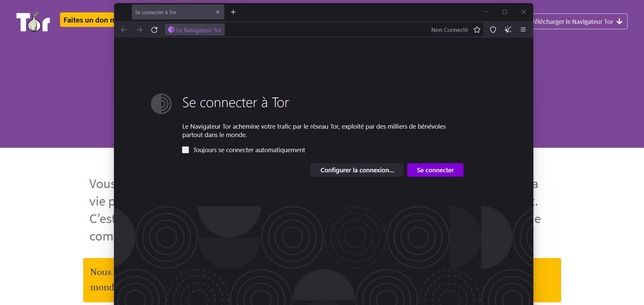This screenshot has width=644, height=305.
Task: Click the download arrow icon
Action: click(619, 21)
